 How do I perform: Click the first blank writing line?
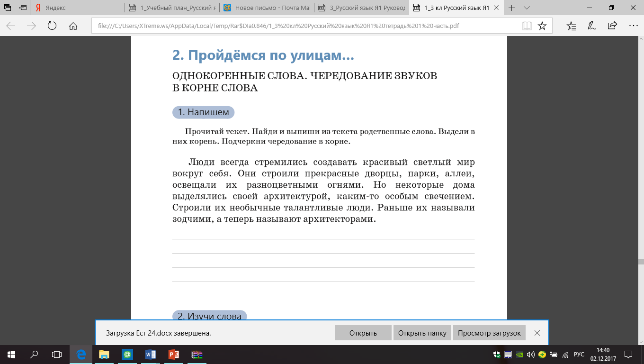(323, 239)
